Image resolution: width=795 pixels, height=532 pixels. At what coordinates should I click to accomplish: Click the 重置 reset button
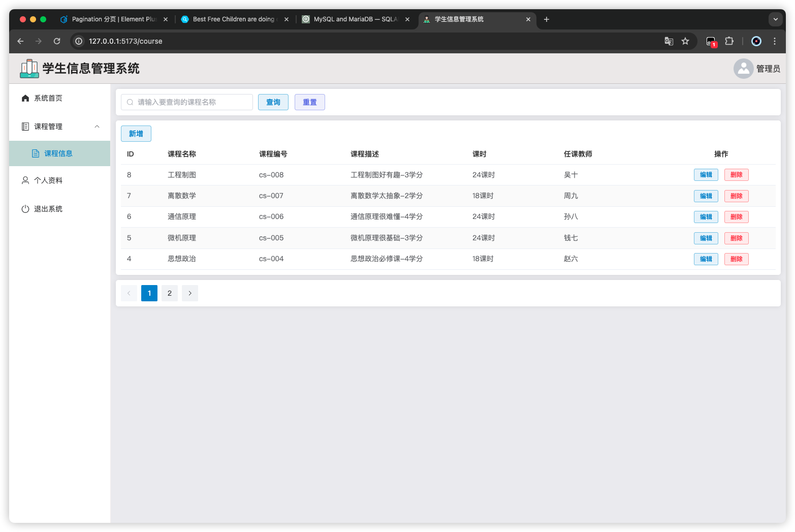[x=310, y=102]
